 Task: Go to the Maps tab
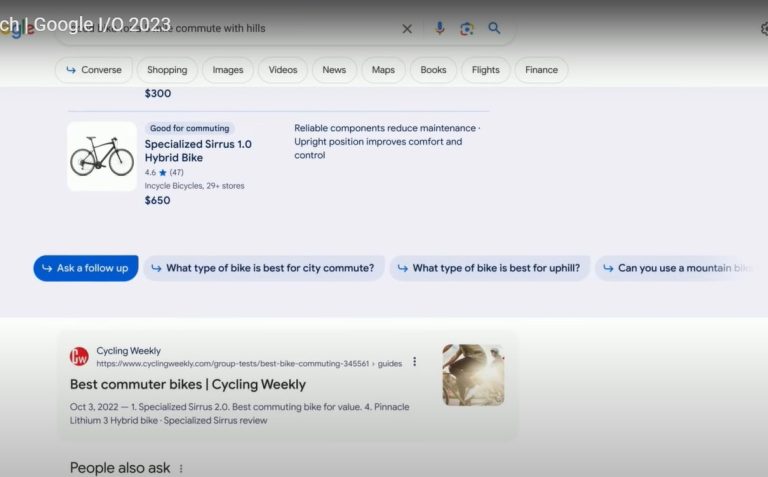pyautogui.click(x=383, y=70)
